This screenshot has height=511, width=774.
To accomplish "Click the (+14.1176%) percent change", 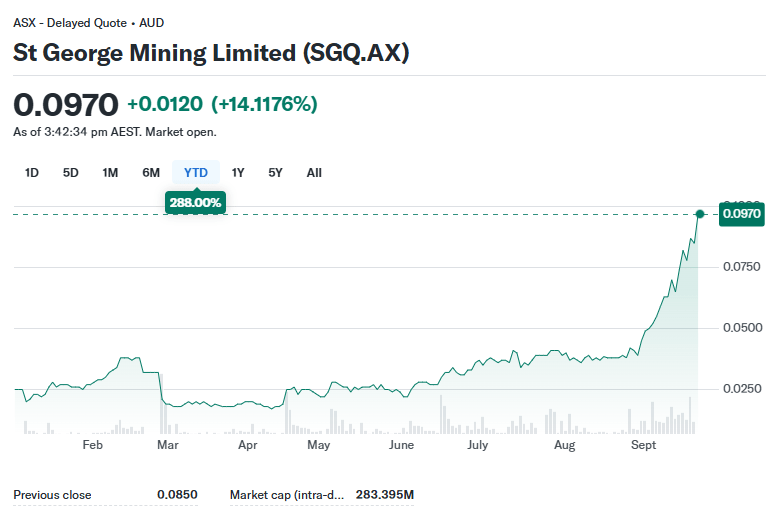I will [264, 104].
